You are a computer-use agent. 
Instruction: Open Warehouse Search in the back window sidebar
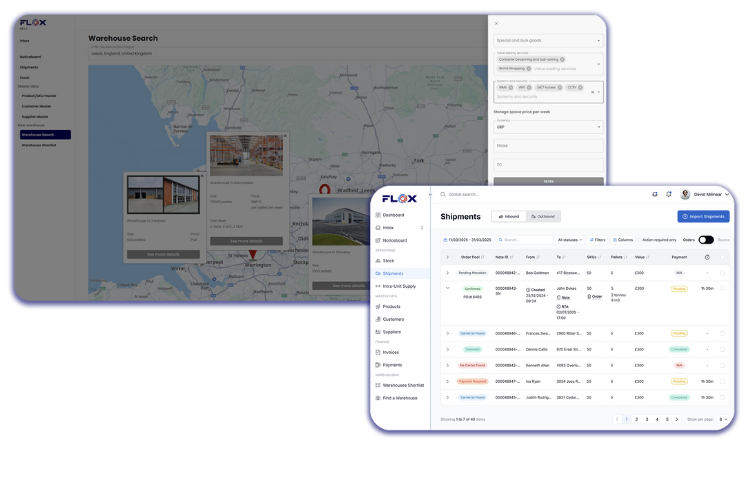[x=45, y=135]
